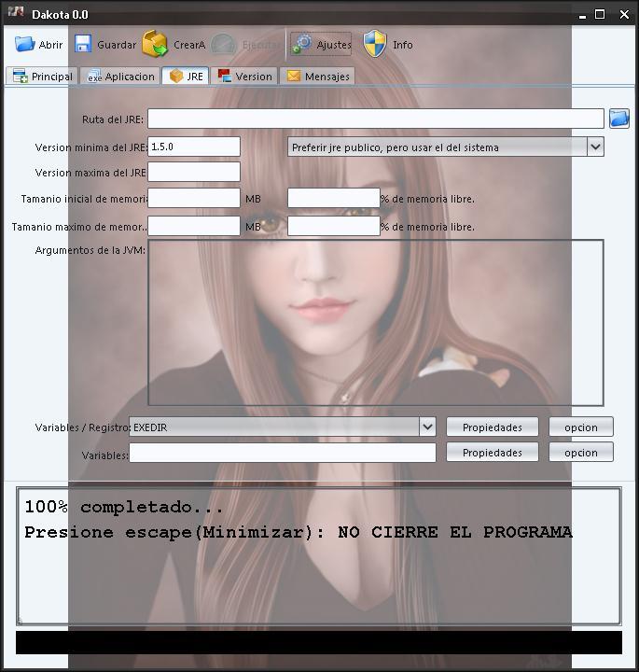
Task: Focus the Version minima del JRE field
Action: click(194, 147)
